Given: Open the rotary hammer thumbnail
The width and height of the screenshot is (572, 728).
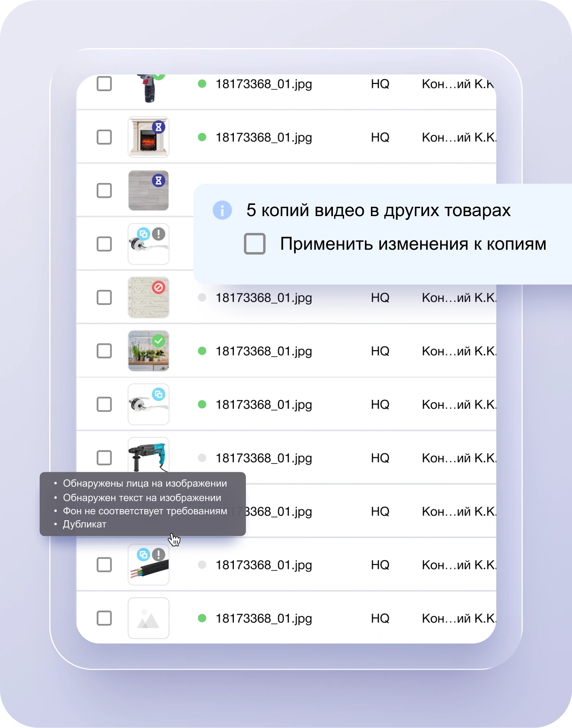Looking at the screenshot, I should [148, 456].
